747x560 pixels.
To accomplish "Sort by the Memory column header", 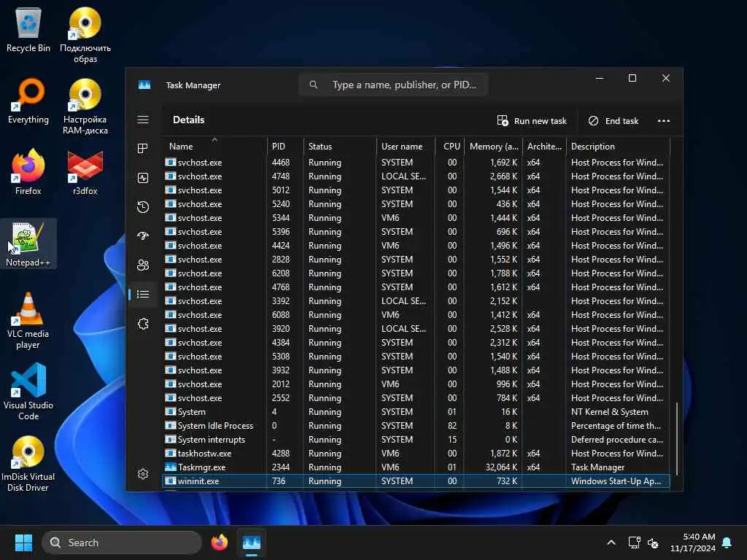I will (x=494, y=146).
